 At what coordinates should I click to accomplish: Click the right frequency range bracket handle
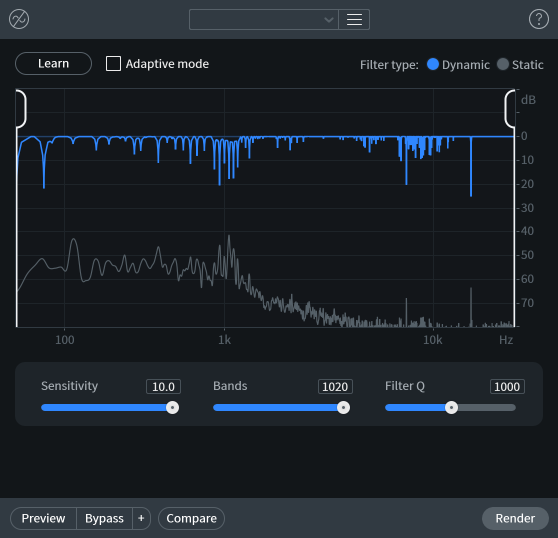(510, 109)
